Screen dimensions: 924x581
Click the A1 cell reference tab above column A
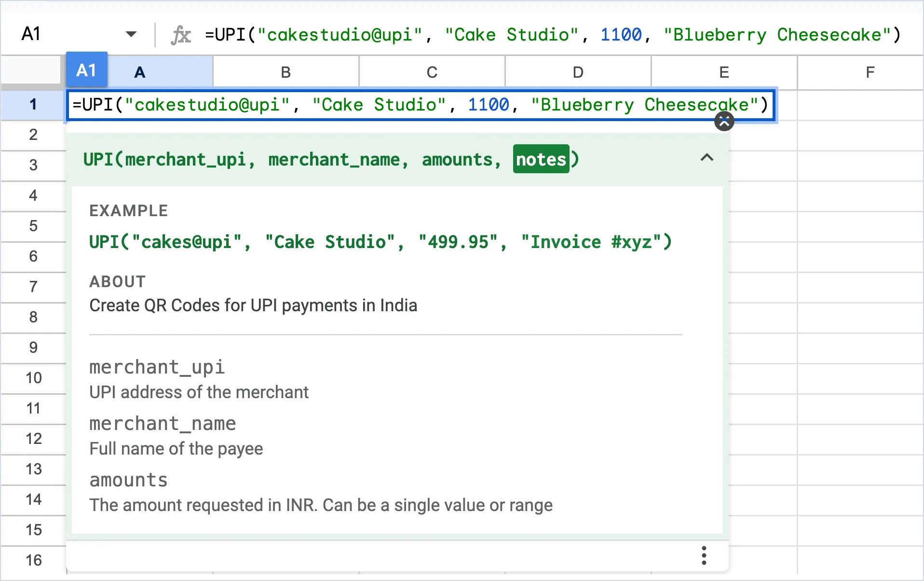[x=87, y=70]
